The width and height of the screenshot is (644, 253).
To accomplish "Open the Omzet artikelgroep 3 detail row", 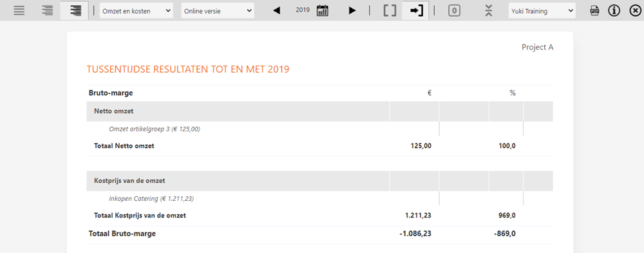I will click(x=155, y=129).
